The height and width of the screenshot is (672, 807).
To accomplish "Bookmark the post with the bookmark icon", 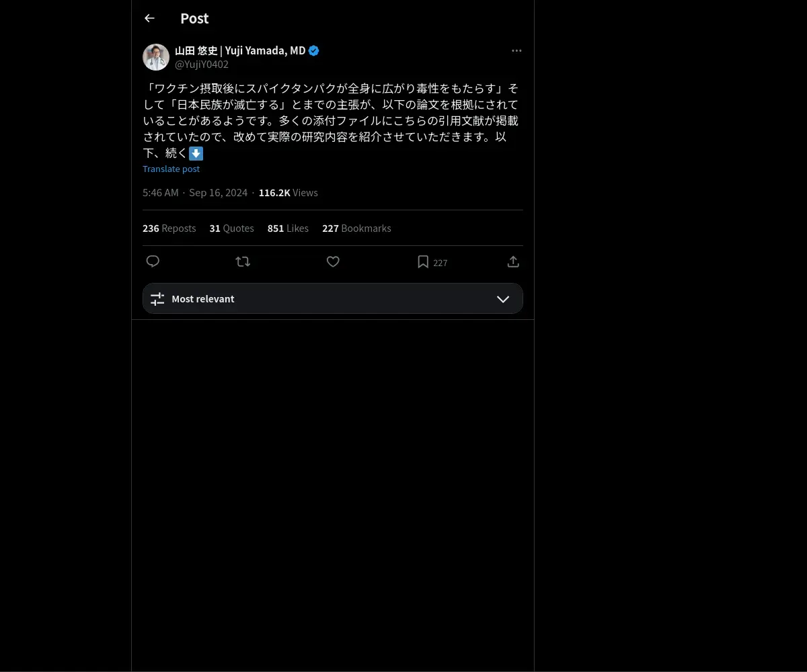I will click(423, 262).
